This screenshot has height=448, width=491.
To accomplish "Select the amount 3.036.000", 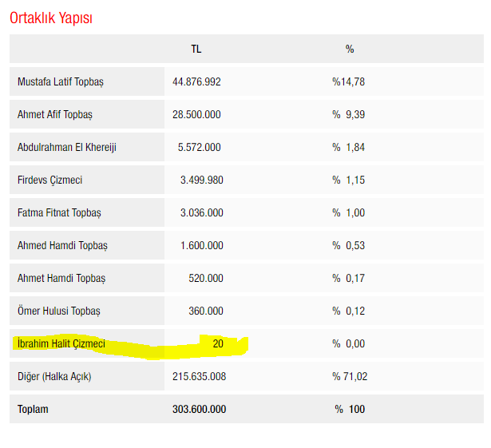I will click(202, 212).
